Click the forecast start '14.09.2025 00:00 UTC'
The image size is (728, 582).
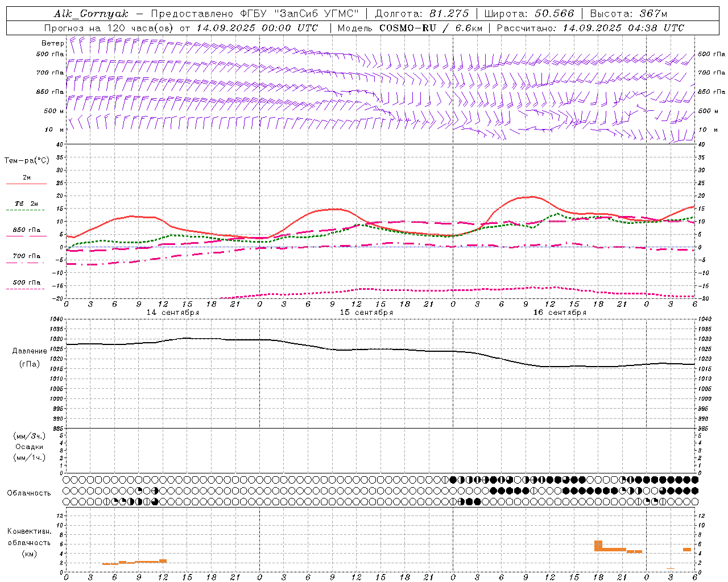(257, 28)
